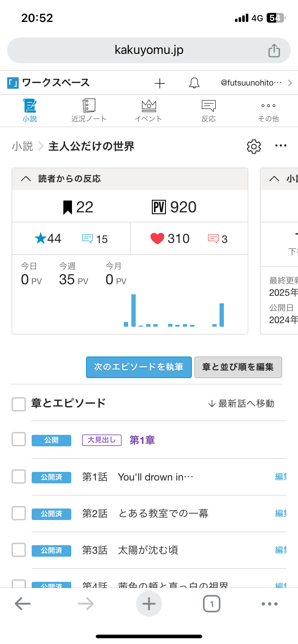Image resolution: width=298 pixels, height=644 pixels.
Task: Expand the @futsuunohito account chevron
Action: point(290,83)
